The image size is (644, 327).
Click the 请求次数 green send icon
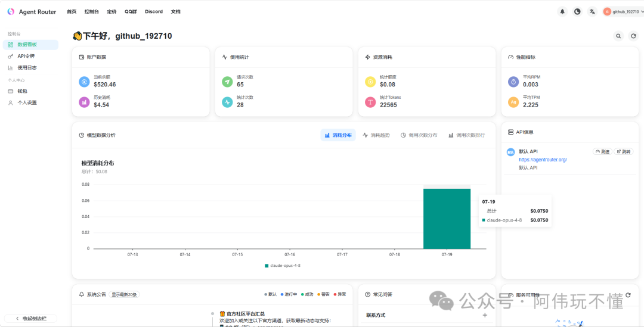point(227,82)
